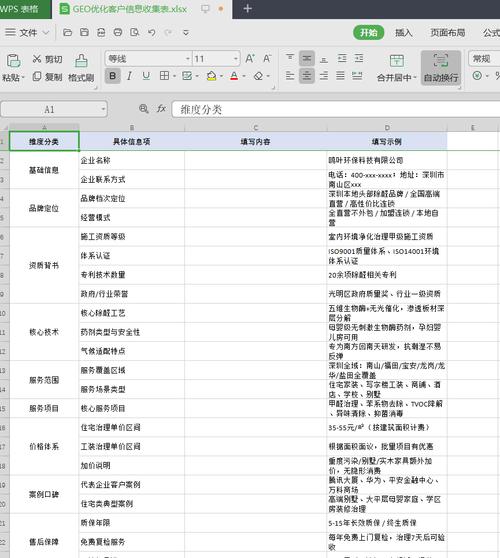The image size is (500, 558).
Task: Click the increase font size icon
Action: (250, 58)
